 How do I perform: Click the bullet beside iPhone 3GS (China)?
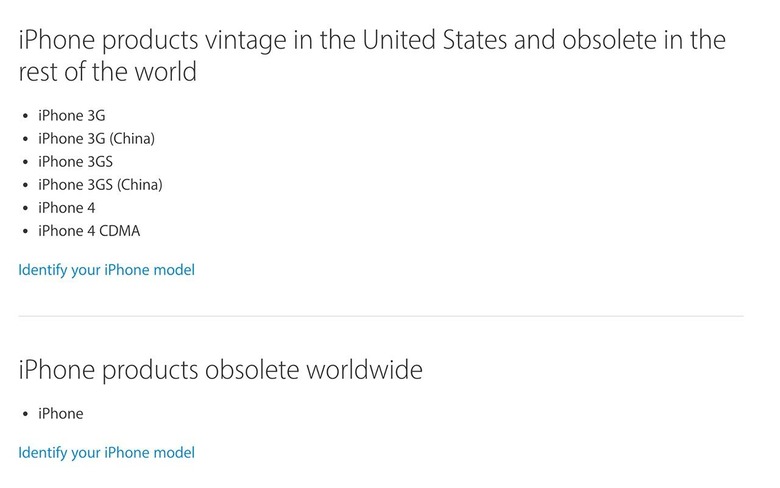point(25,185)
